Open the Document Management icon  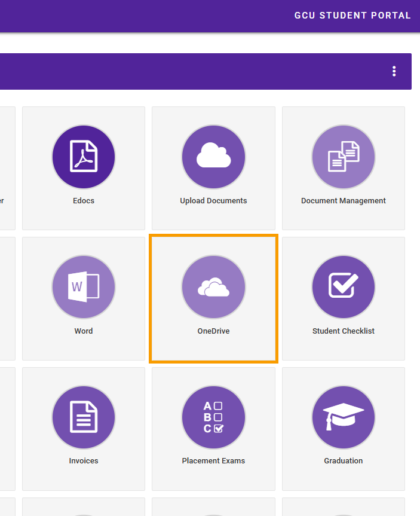coord(344,157)
